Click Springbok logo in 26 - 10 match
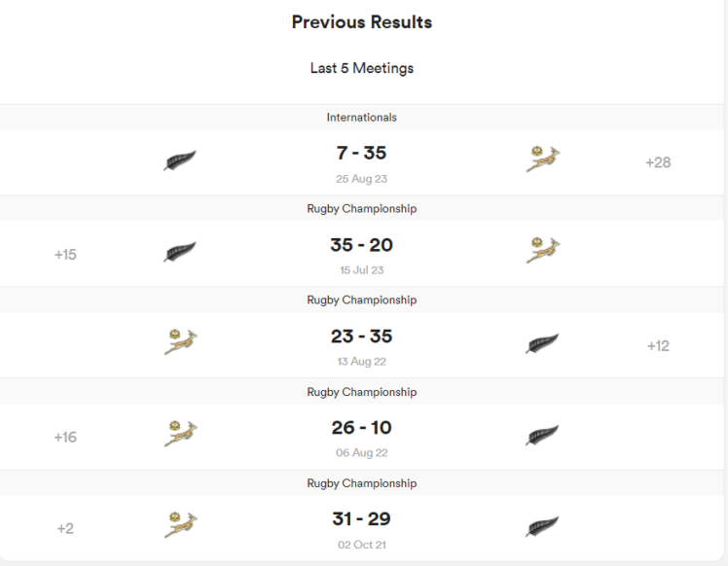The height and width of the screenshot is (566, 728). pyautogui.click(x=180, y=434)
